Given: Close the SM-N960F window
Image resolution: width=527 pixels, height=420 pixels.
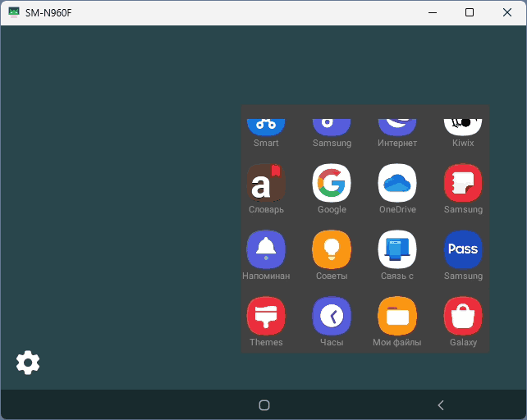Looking at the screenshot, I should (507, 12).
